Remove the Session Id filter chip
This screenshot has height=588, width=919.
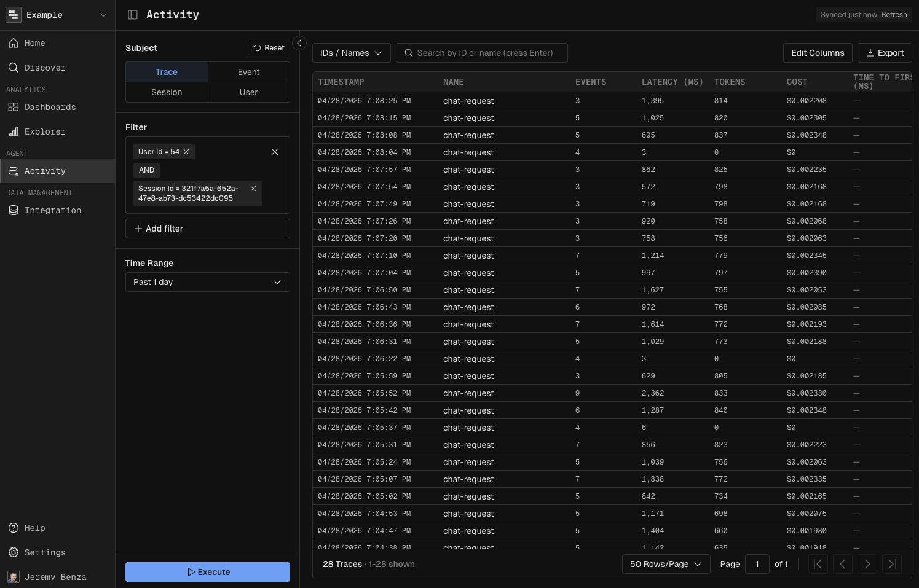pyautogui.click(x=253, y=189)
